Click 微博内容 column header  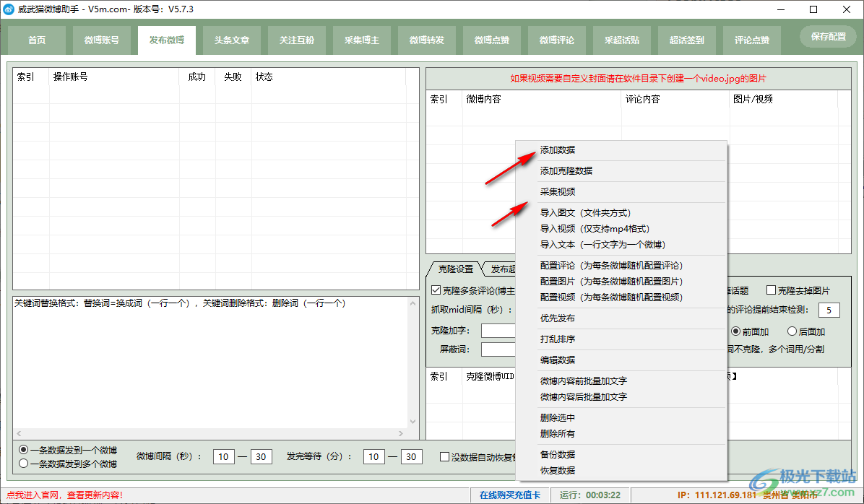(x=542, y=99)
